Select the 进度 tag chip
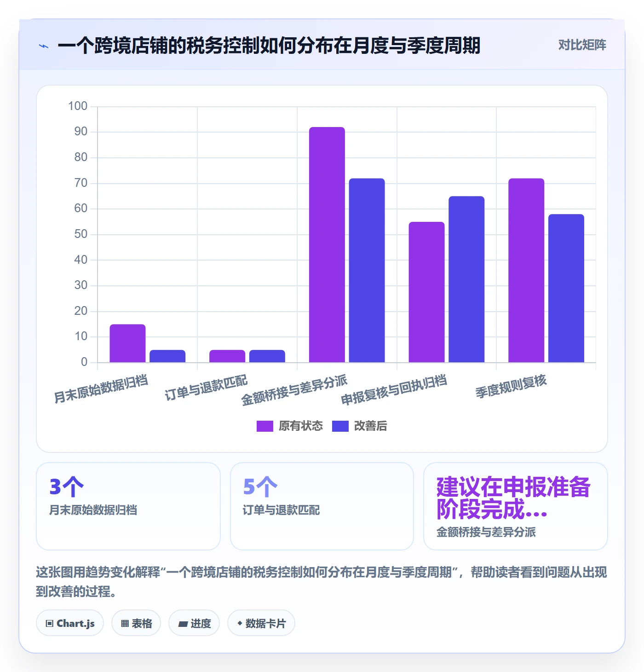 pyautogui.click(x=194, y=623)
